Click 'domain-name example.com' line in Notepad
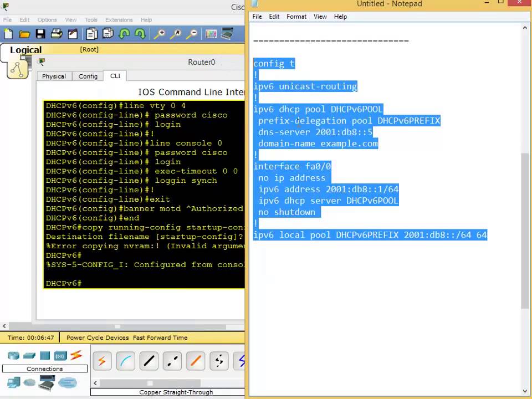The height and width of the screenshot is (399, 532). pyautogui.click(x=318, y=144)
